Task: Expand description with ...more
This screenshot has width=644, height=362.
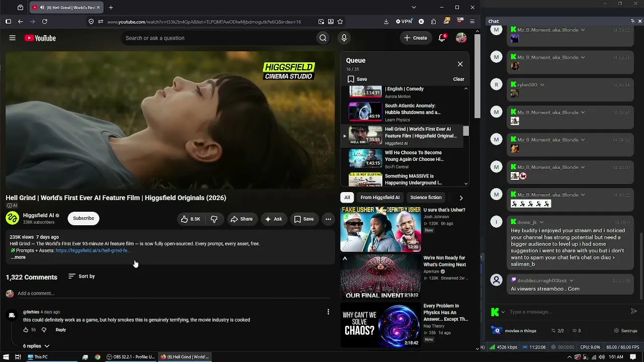Action: (x=18, y=257)
